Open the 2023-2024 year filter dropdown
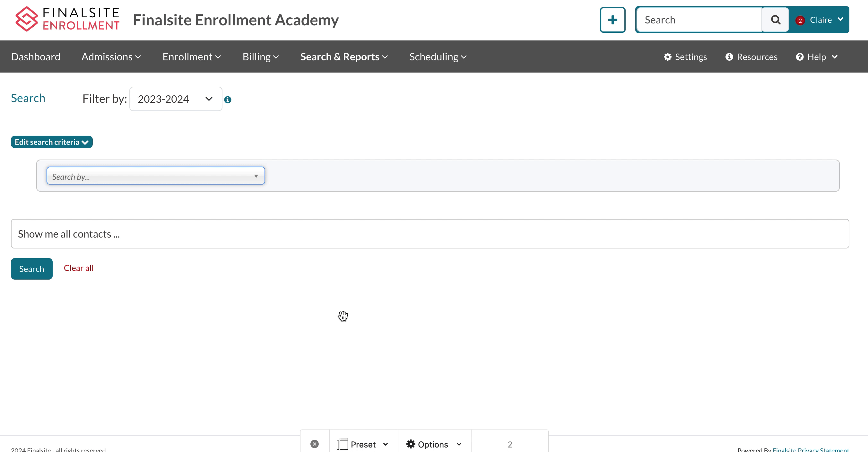 (x=176, y=99)
